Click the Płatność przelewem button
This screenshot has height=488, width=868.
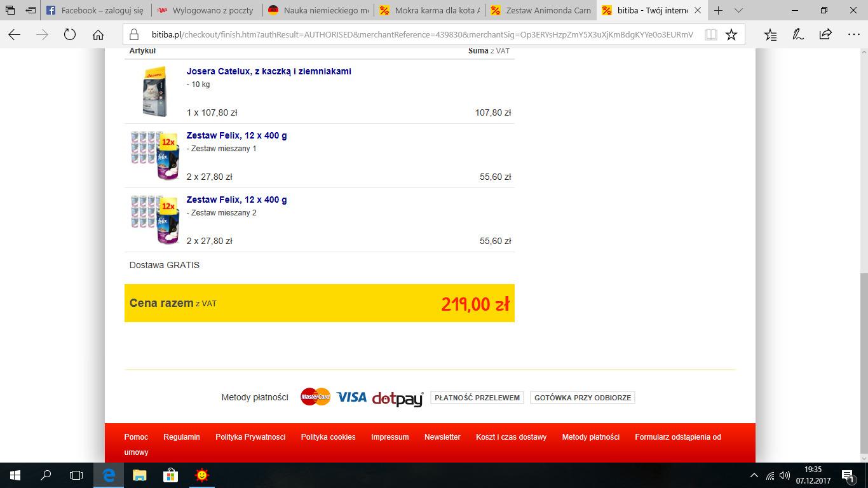click(477, 398)
